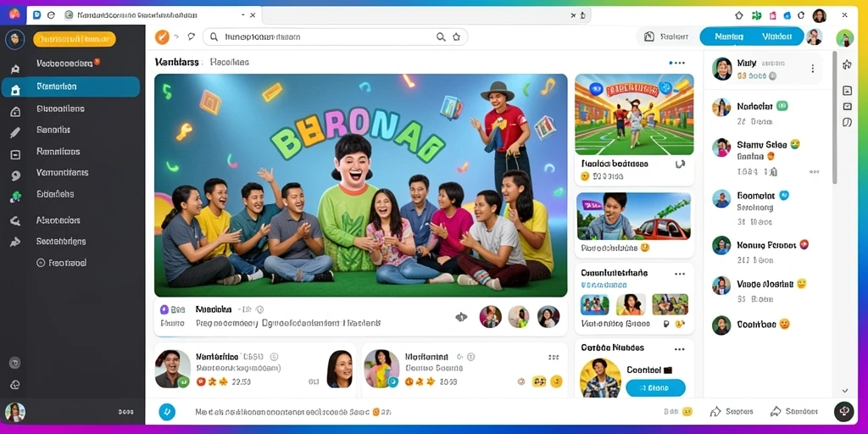868x434 pixels.
Task: Select the highlighted blue item in left sidebar
Action: 71,87
